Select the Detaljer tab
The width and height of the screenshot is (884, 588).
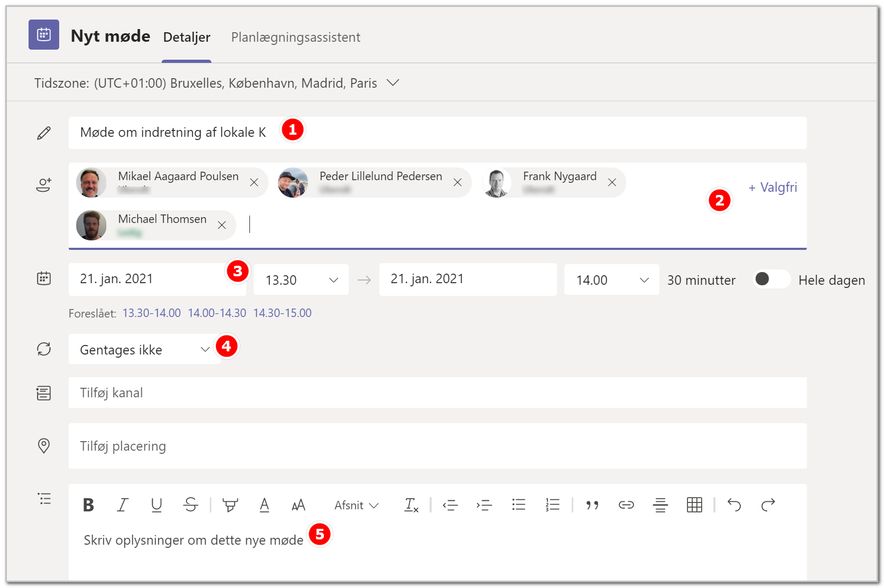187,38
